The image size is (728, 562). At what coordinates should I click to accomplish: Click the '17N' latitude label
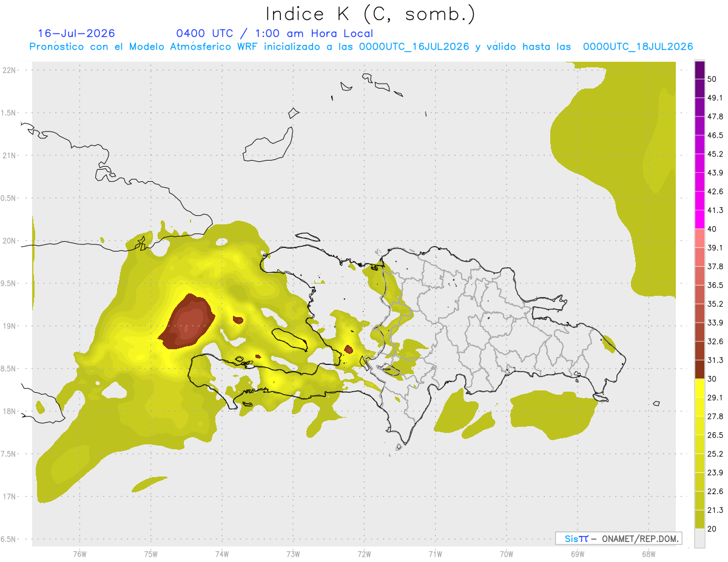pyautogui.click(x=9, y=497)
